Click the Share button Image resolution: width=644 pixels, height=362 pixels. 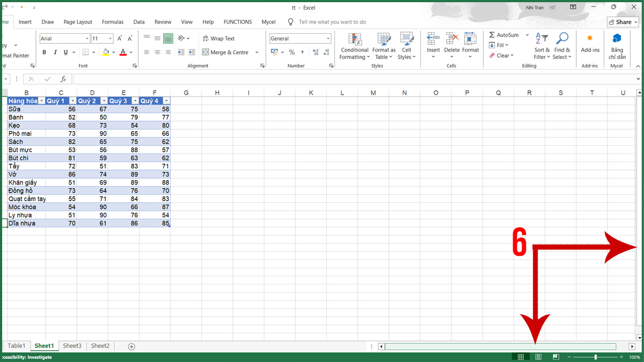click(x=623, y=22)
